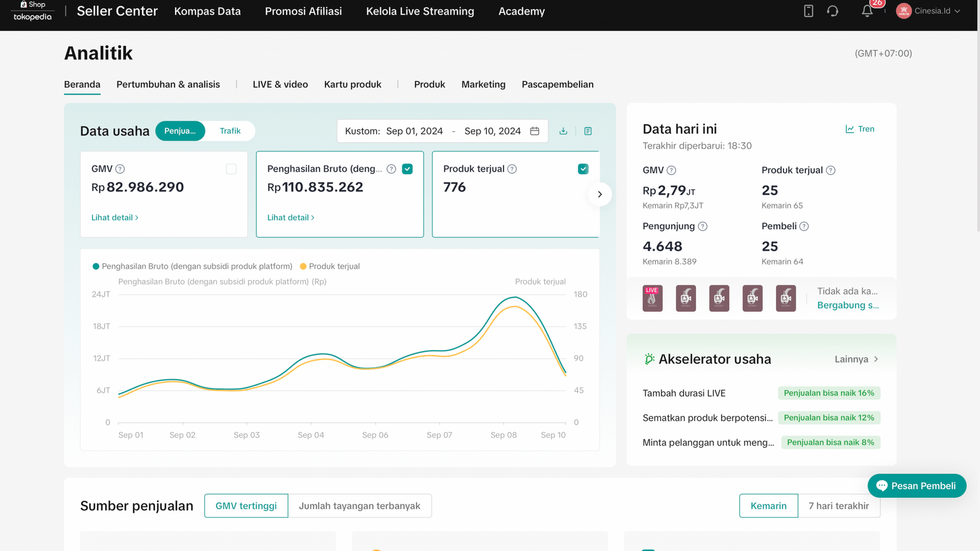Click the LIVE thumbnail in Data hari ini

652,298
